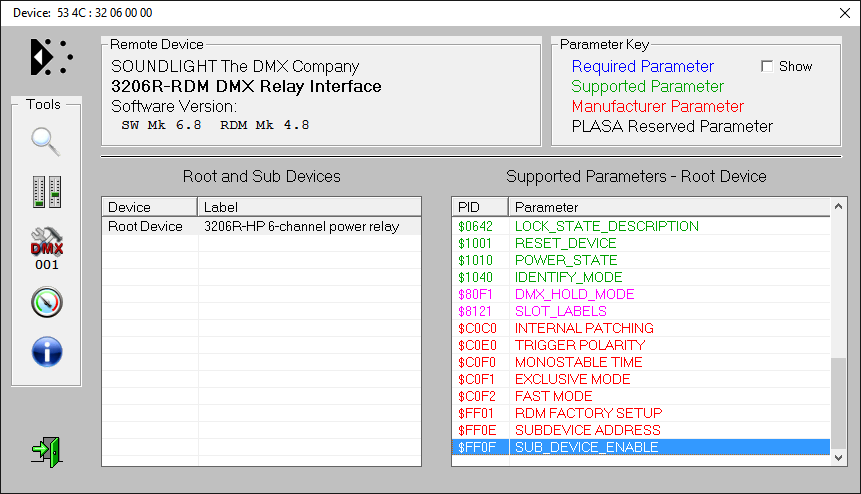
Task: Select Root Device in the device list
Action: [x=145, y=226]
